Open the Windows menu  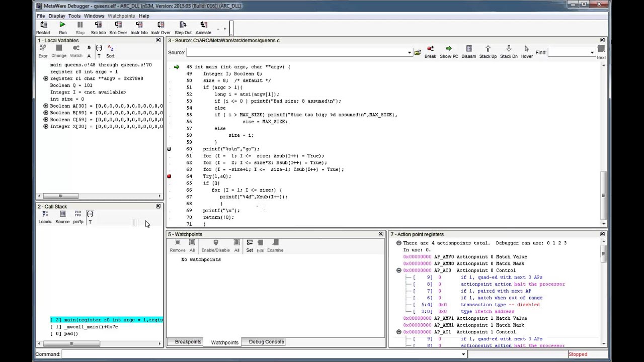(x=94, y=16)
